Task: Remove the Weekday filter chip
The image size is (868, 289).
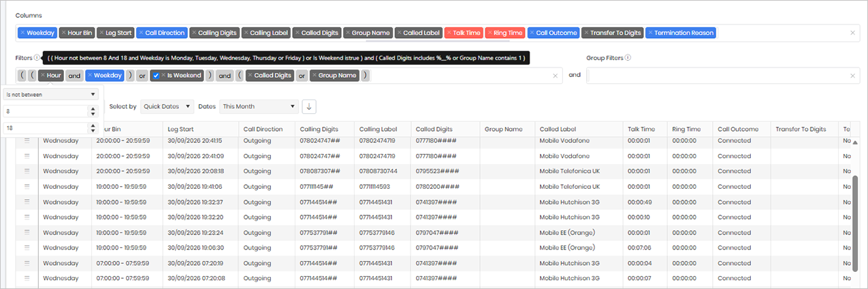Action: [x=89, y=75]
